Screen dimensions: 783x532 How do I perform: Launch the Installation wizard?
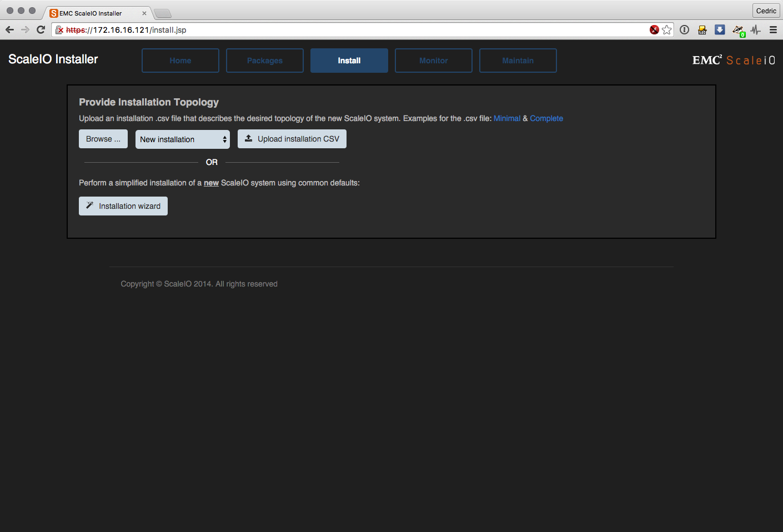coord(123,206)
